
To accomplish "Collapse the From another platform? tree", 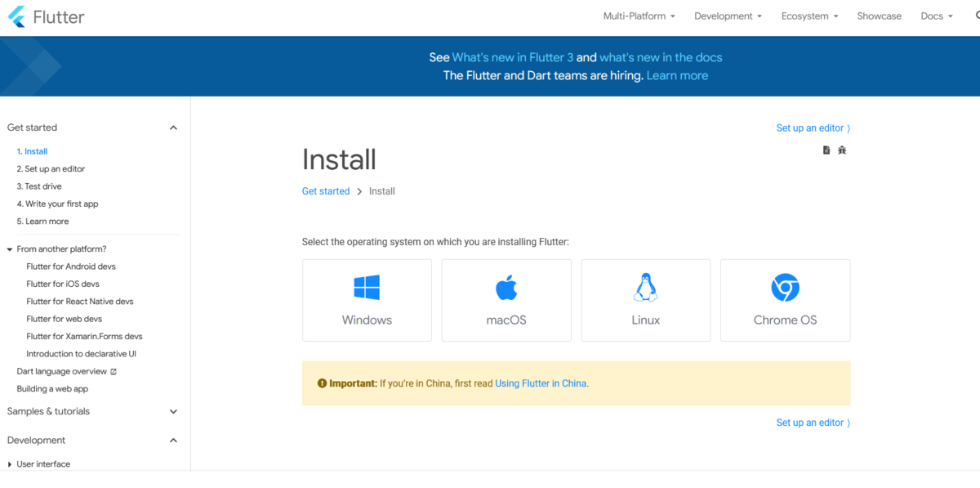I will [x=10, y=249].
